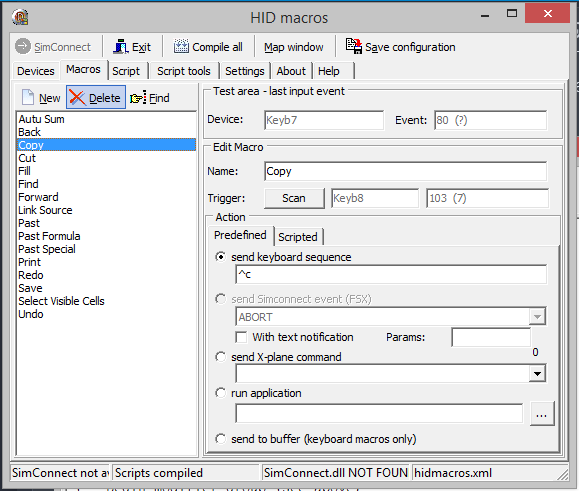Expand the X-plane command dropdown
579x491 pixels.
(537, 374)
